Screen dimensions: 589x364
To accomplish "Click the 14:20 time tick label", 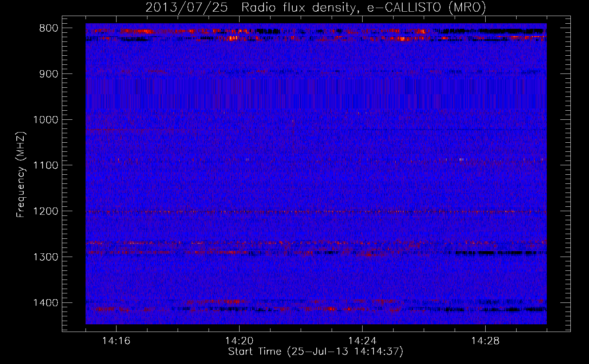I will click(x=239, y=341).
